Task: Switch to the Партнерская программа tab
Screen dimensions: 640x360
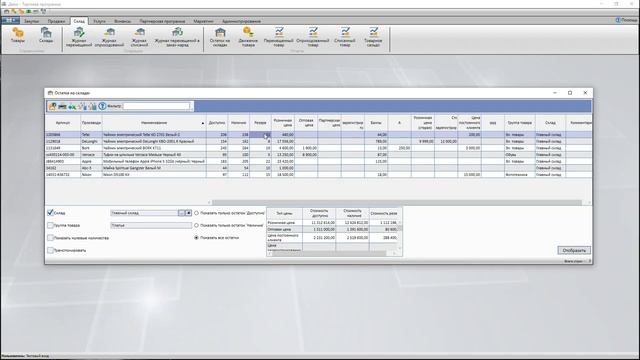Action: 162,21
